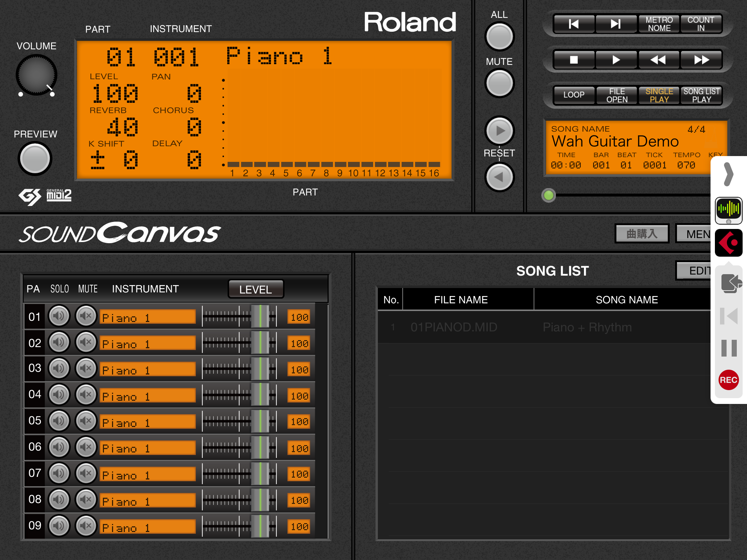
Task: Solo part 09
Action: coord(59,526)
